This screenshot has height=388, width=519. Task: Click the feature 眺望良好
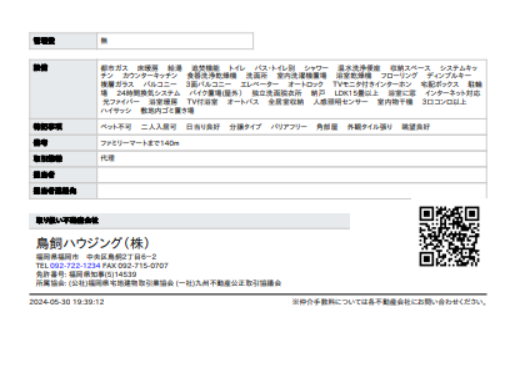click(x=416, y=127)
